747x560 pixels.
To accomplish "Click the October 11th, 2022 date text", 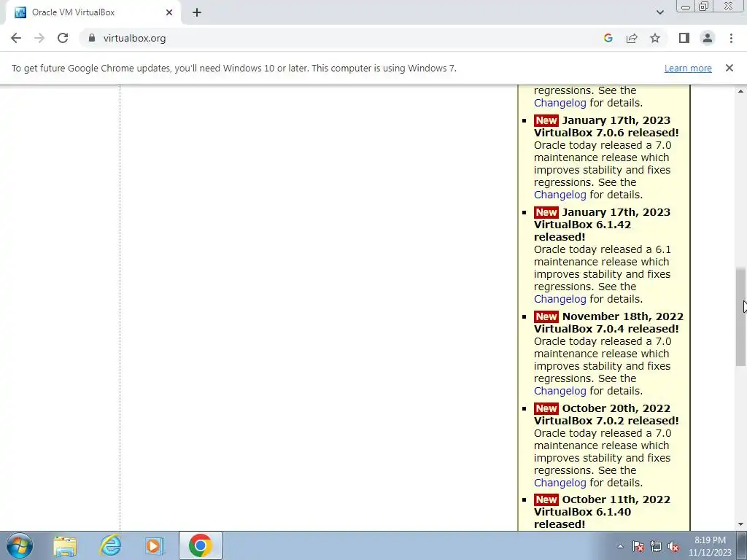I will coord(616,499).
